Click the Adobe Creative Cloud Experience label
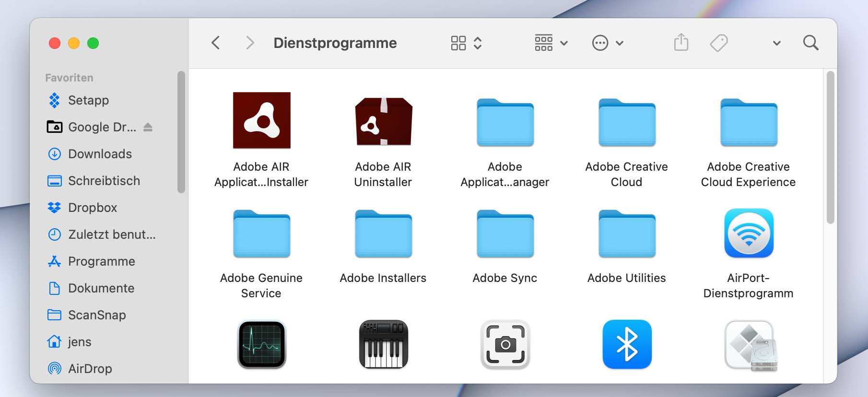Screen dimensions: 868x397 pos(749,174)
